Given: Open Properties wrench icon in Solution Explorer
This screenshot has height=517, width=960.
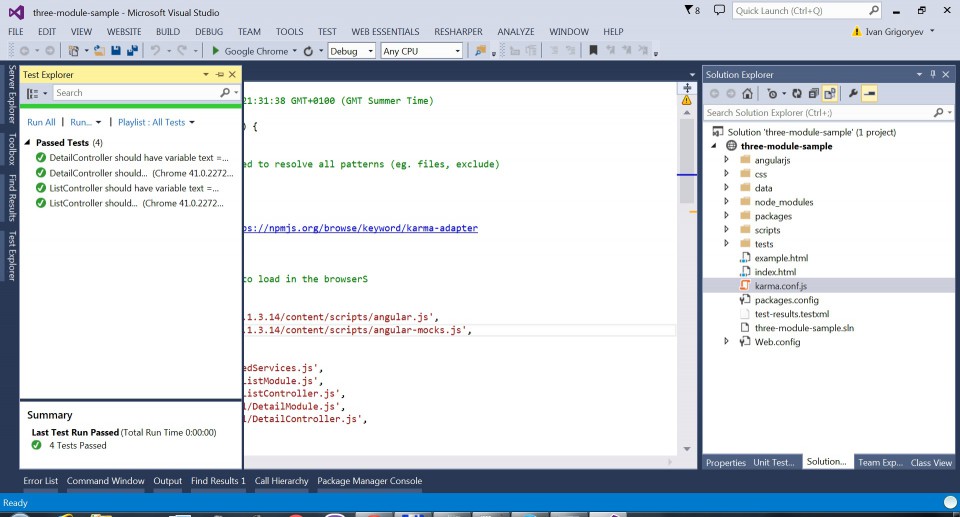Looking at the screenshot, I should click(x=853, y=94).
